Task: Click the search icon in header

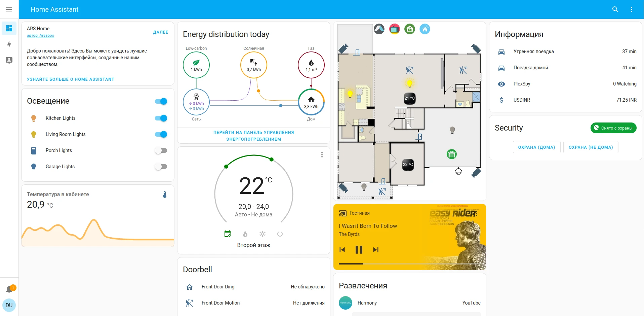Action: click(615, 9)
